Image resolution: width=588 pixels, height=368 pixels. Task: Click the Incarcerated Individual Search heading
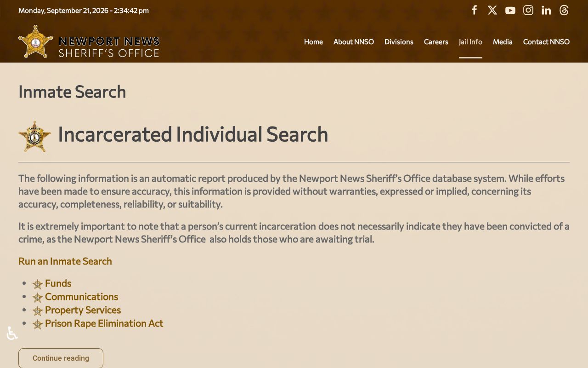point(193,134)
